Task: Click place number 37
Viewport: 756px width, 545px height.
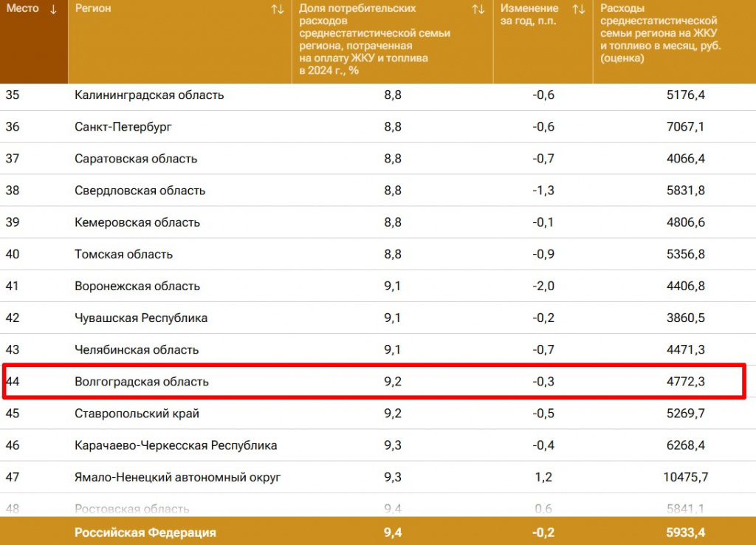Action: (x=13, y=158)
